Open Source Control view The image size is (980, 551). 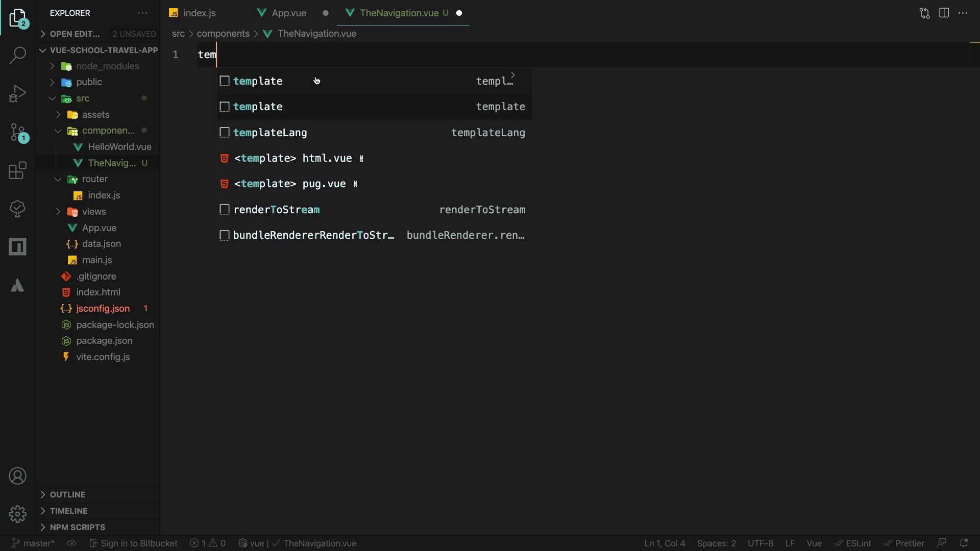point(18,133)
